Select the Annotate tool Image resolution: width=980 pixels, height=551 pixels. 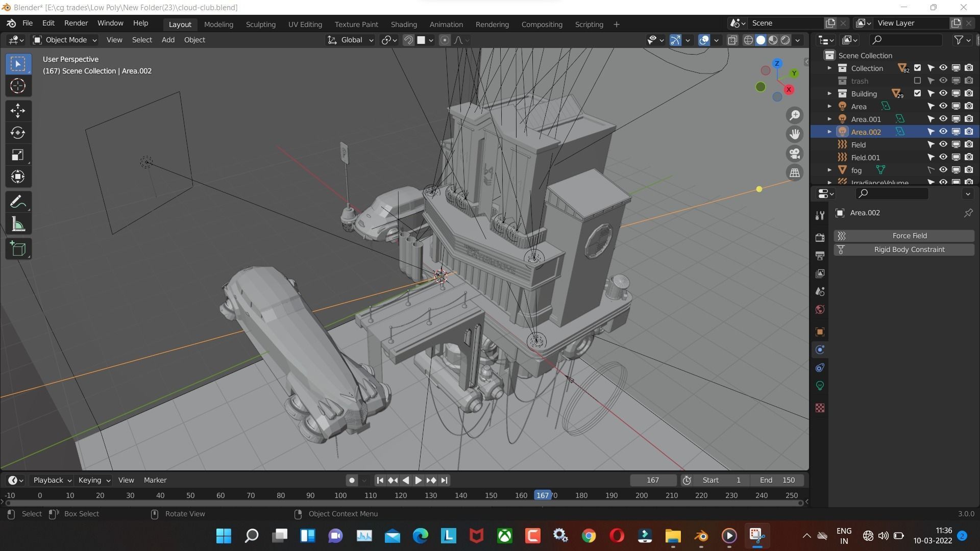point(18,202)
